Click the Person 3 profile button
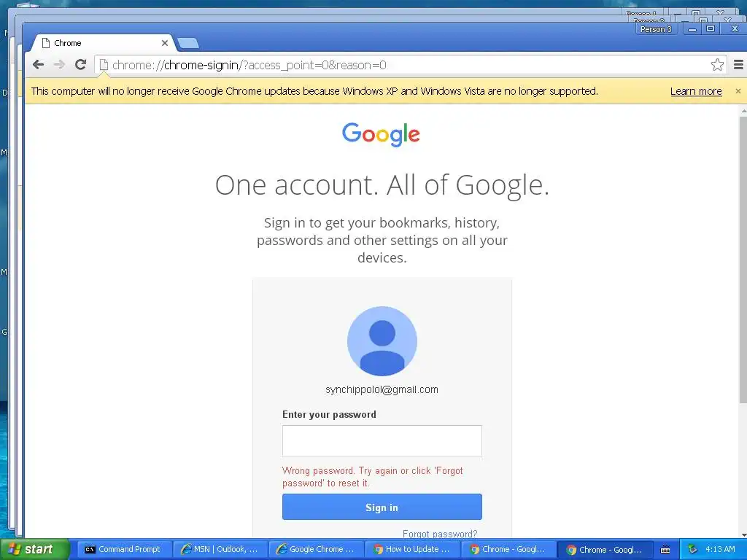 656,29
